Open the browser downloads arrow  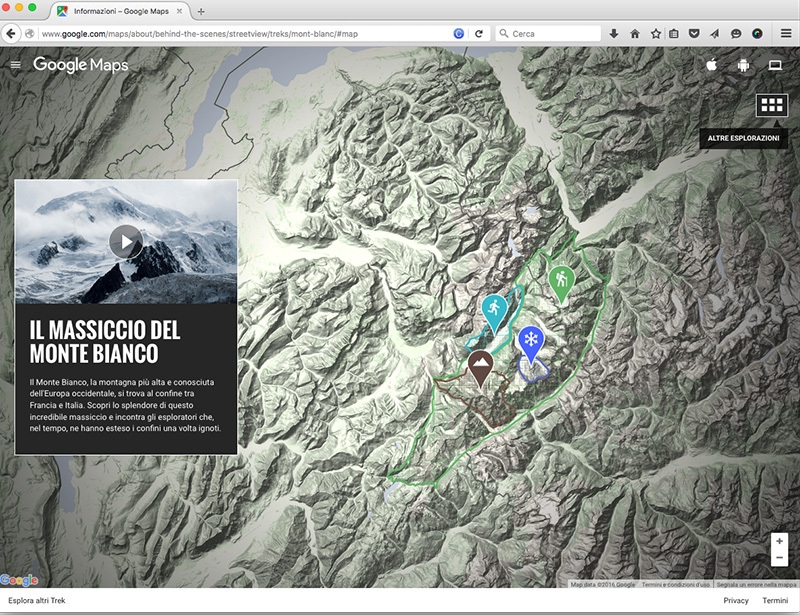tap(614, 34)
